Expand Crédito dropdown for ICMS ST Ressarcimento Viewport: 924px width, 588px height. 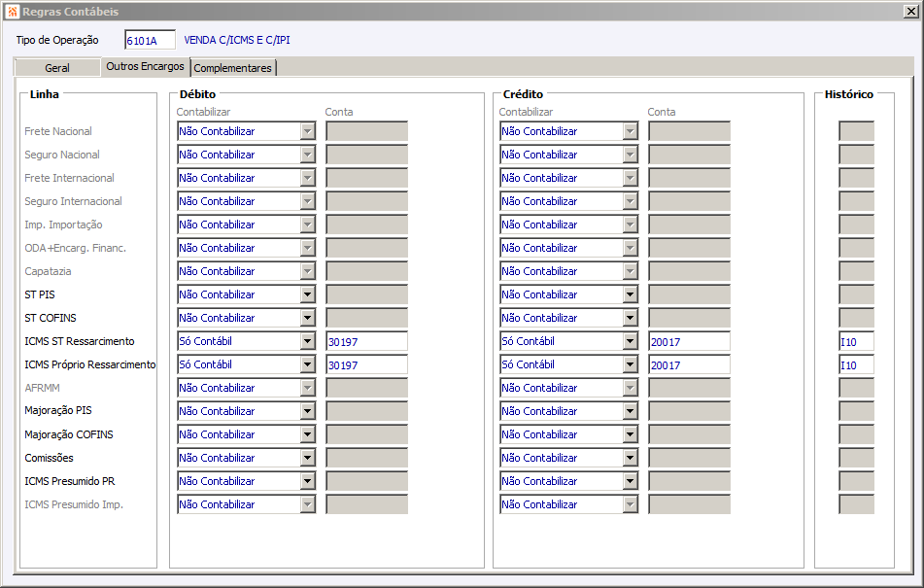click(x=630, y=341)
